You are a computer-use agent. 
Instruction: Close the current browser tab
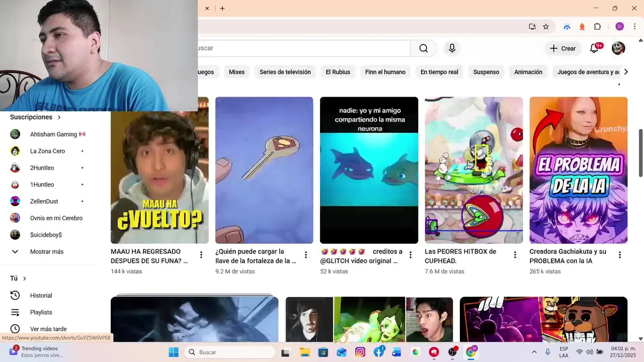pos(207,8)
